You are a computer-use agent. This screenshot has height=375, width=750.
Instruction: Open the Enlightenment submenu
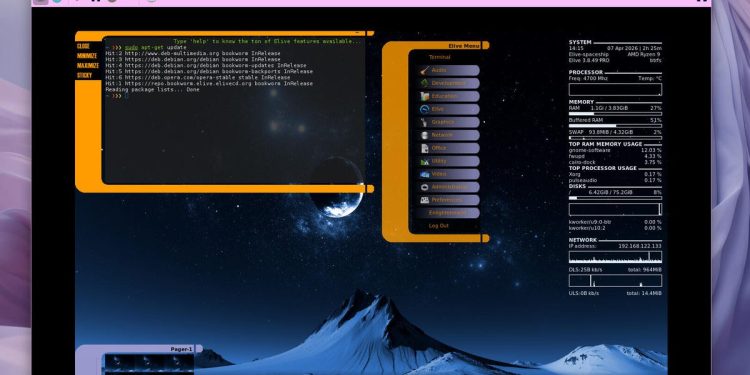pos(447,213)
